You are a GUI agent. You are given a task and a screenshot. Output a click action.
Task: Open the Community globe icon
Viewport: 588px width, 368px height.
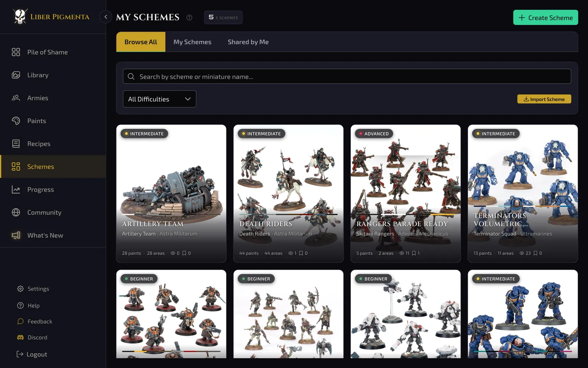(16, 212)
